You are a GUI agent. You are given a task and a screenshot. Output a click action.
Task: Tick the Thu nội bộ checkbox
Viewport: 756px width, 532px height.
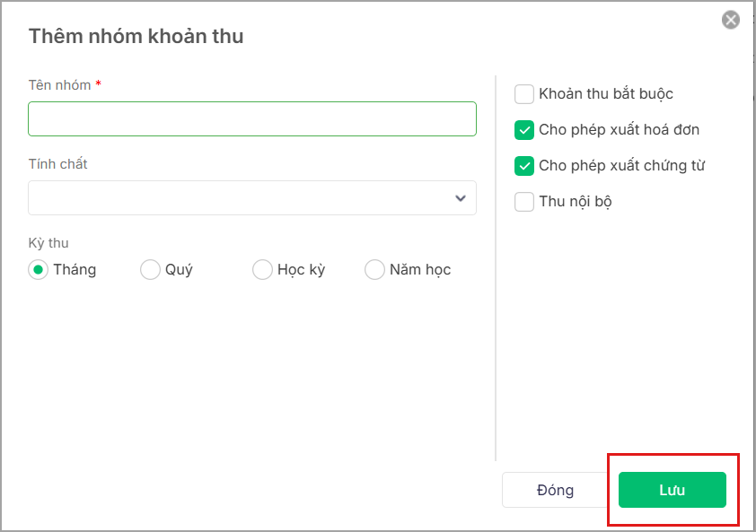point(524,201)
